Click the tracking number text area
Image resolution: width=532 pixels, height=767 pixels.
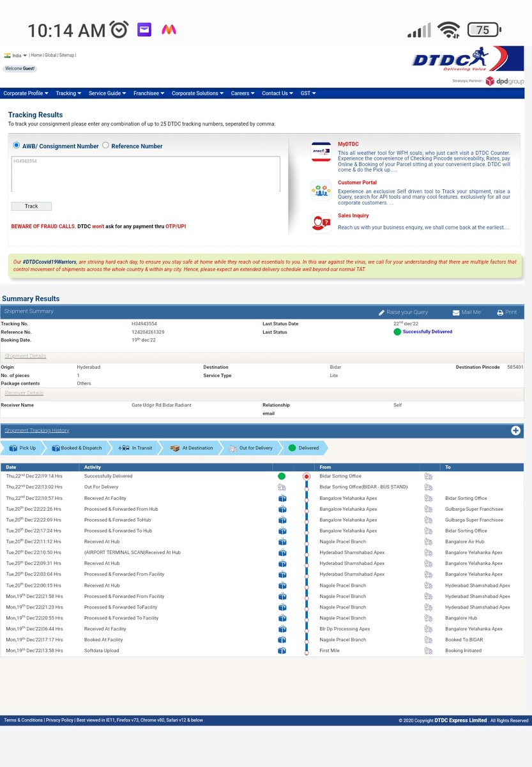tap(146, 174)
